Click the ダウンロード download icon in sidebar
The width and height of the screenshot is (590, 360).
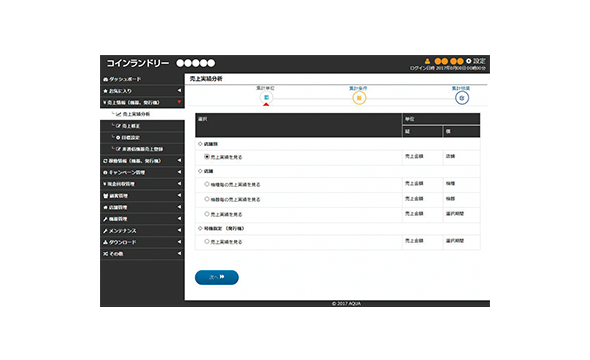[105, 242]
